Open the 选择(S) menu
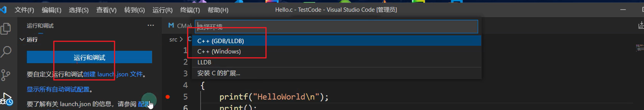The image size is (644, 110). click(79, 10)
